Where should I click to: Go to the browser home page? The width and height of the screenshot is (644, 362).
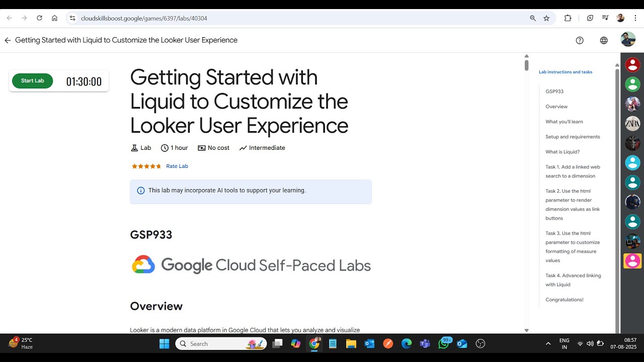coord(54,18)
